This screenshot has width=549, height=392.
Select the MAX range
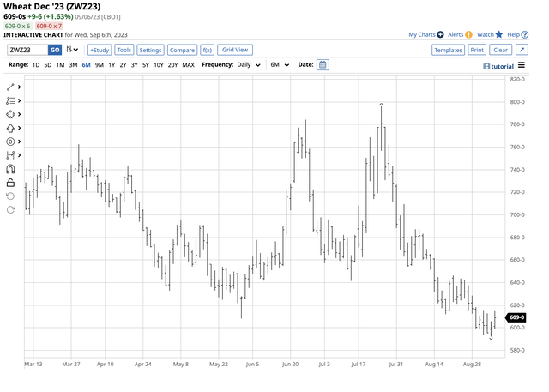[x=189, y=65]
